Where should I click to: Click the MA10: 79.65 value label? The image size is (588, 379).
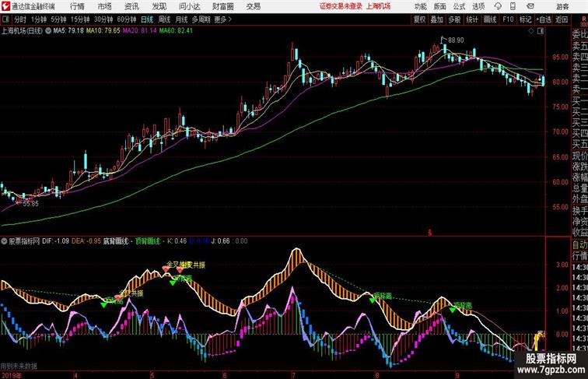103,31
